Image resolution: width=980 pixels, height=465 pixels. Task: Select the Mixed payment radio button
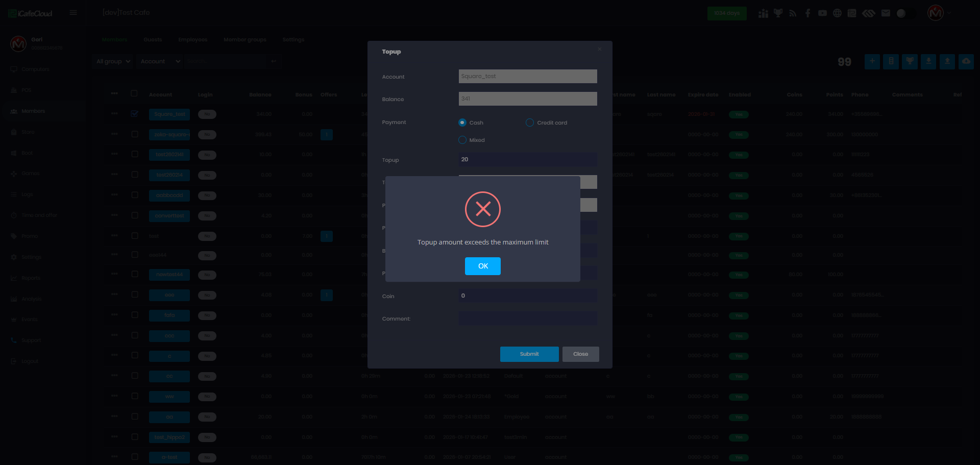[x=462, y=140]
